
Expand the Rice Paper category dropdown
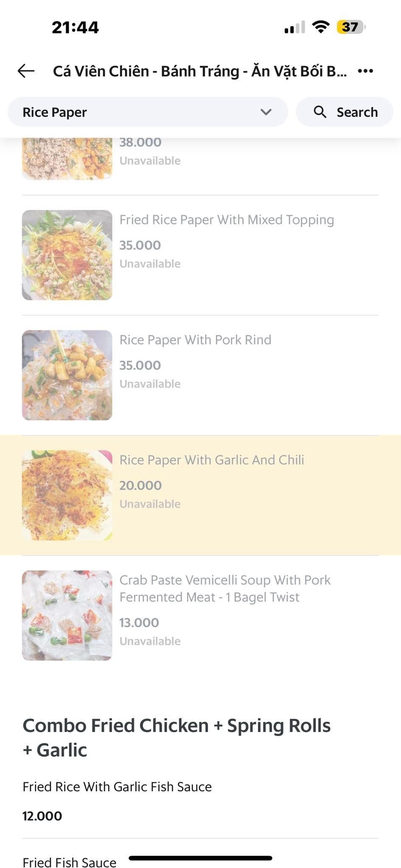point(147,112)
